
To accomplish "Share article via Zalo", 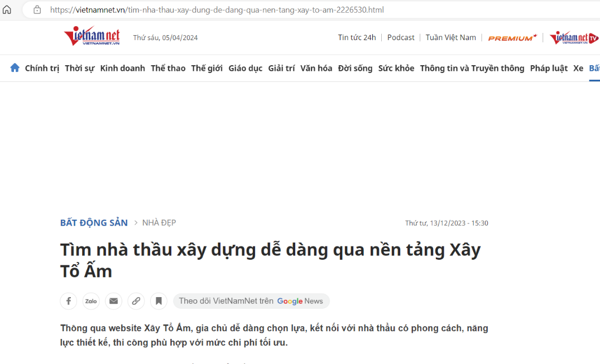I will pos(91,302).
